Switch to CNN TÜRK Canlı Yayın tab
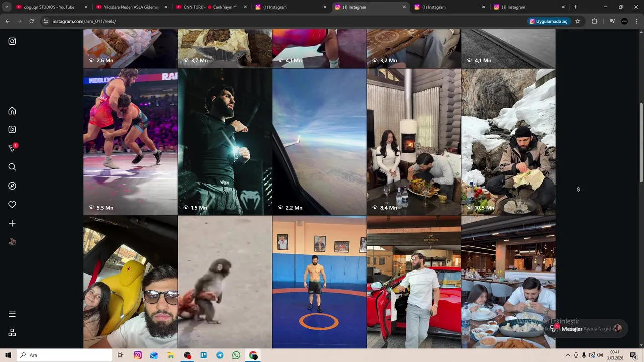Image resolution: width=644 pixels, height=362 pixels. 210,7
